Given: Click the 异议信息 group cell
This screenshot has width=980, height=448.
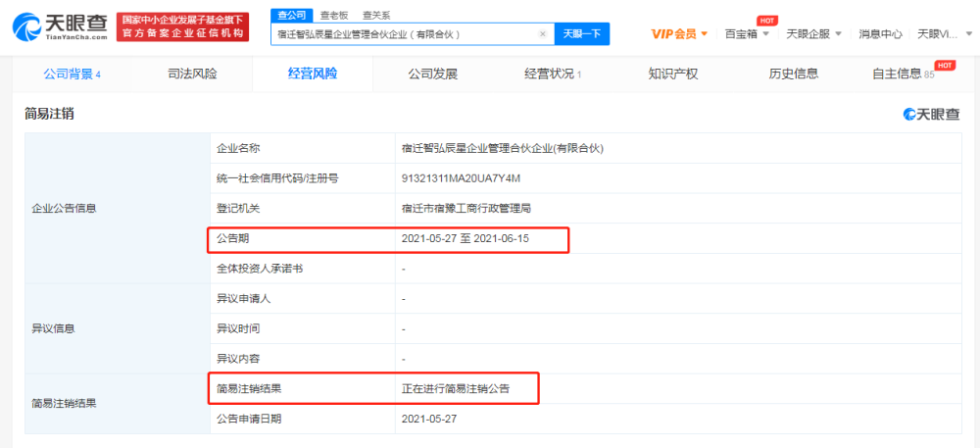Looking at the screenshot, I should 118,328.
